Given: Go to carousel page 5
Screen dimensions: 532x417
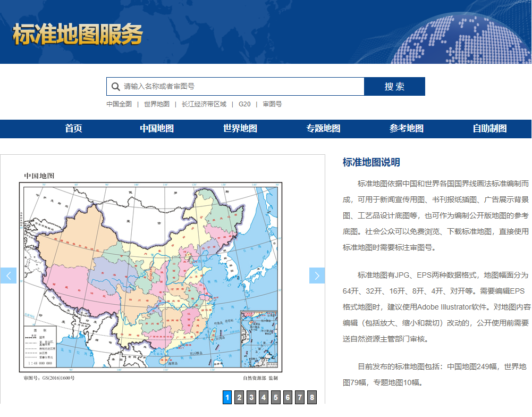Looking at the screenshot, I should 276,397.
